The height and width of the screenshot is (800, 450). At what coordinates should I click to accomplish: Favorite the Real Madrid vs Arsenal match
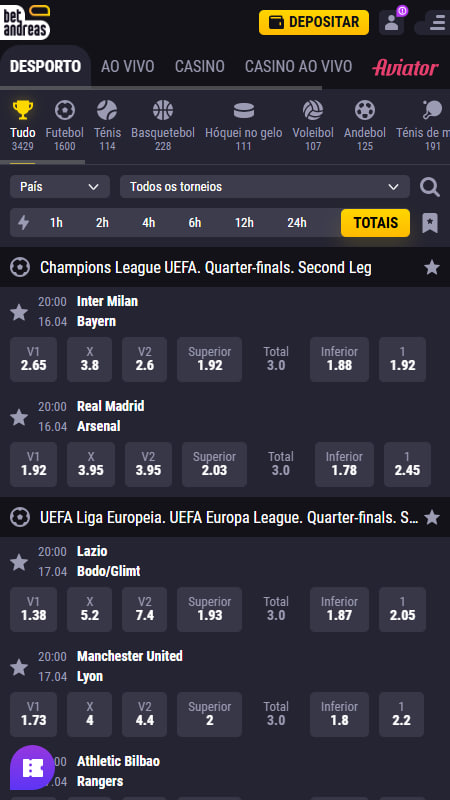pyautogui.click(x=19, y=417)
